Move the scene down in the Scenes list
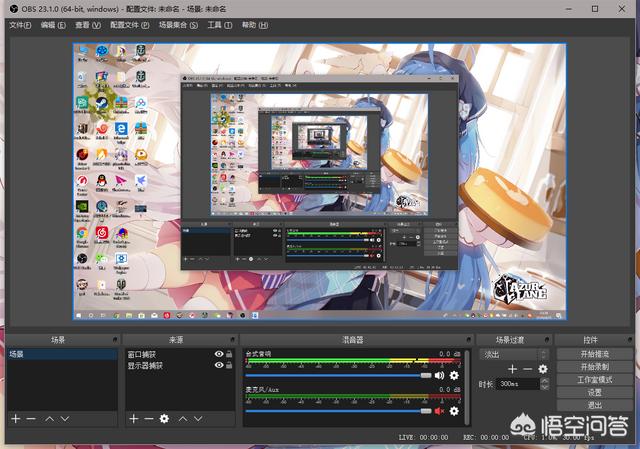 click(x=65, y=419)
